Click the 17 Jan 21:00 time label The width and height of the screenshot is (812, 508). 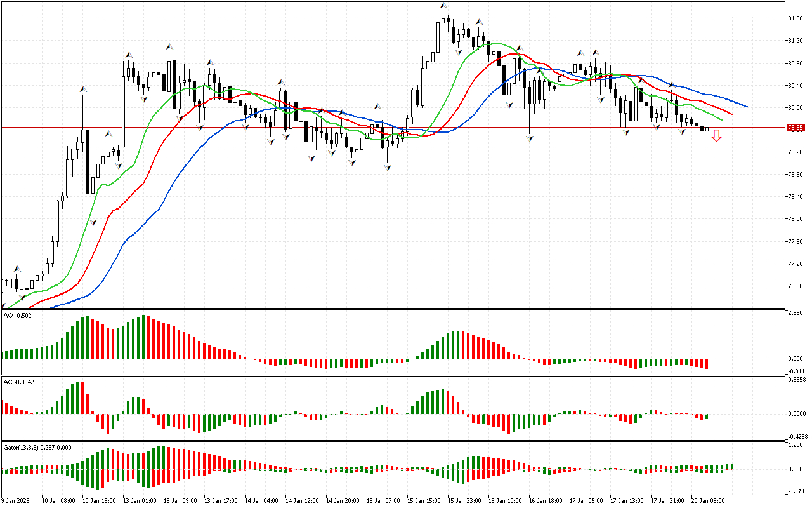(x=668, y=500)
